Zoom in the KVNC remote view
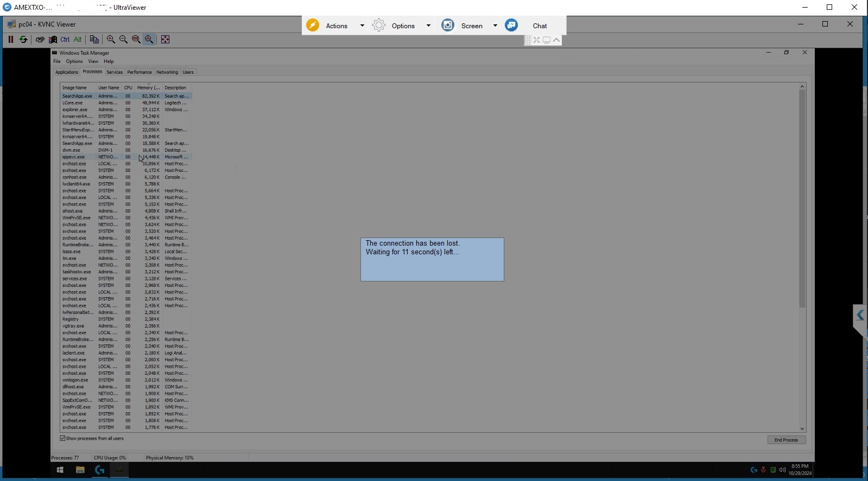This screenshot has width=868, height=481. [111, 40]
